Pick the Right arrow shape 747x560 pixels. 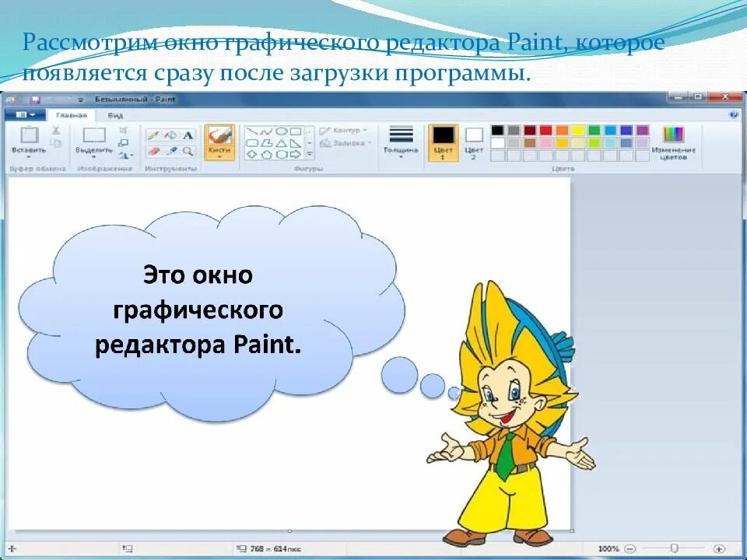296,154
